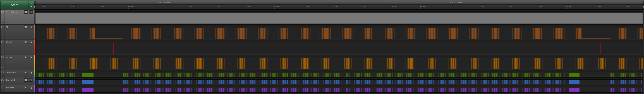Image resolution: width=644 pixels, height=94 pixels.
Task: Open VSYNC channel settings gear
Action: click(x=26, y=42)
